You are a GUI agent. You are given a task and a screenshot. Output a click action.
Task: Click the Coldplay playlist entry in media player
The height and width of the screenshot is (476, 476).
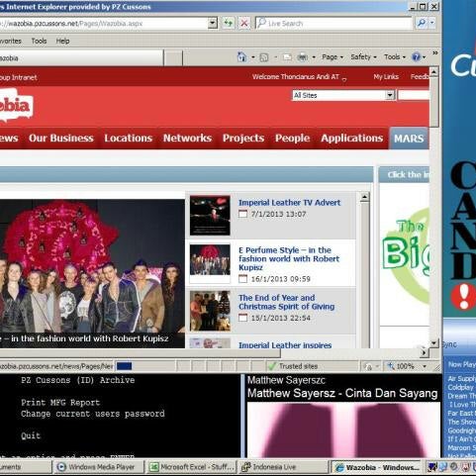[x=461, y=387]
